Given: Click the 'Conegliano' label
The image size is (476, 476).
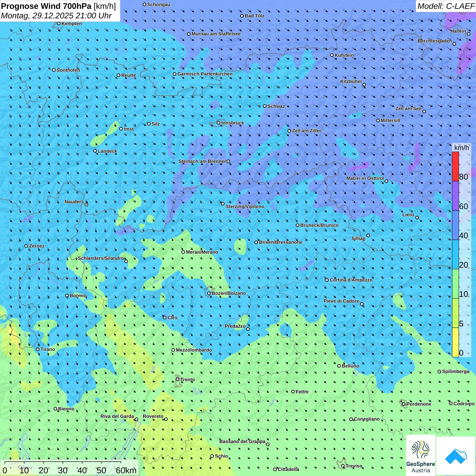Looking at the screenshot, I should click(x=367, y=419).
